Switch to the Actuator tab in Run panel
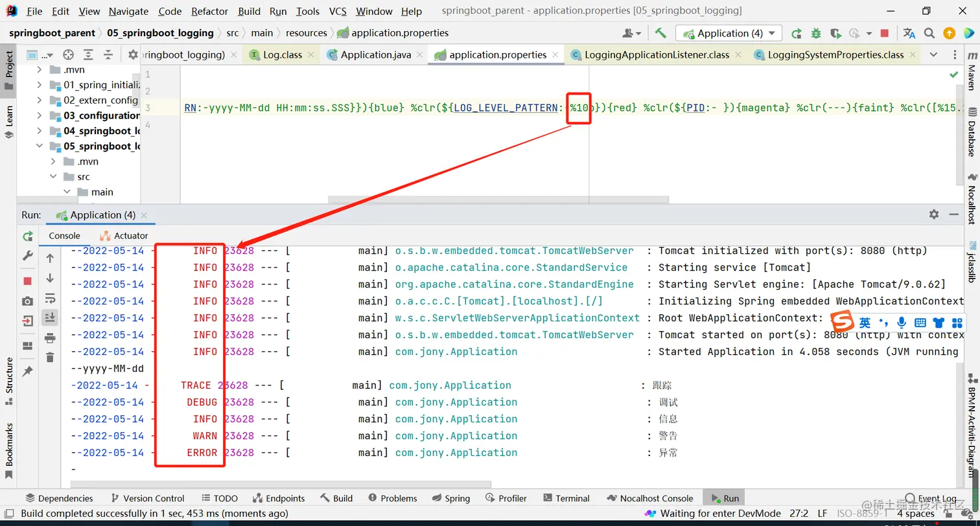Image resolution: width=980 pixels, height=526 pixels. (123, 236)
